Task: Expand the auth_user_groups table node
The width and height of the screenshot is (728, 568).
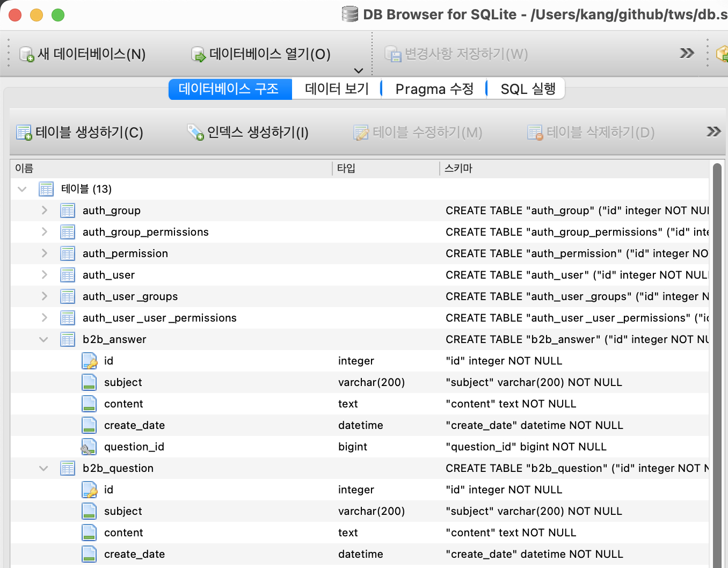Action: 44,296
